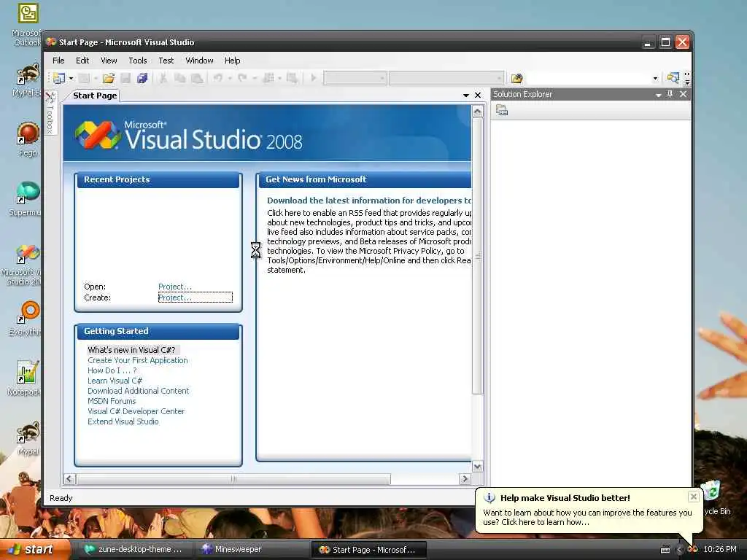
Task: Click 'Download the latest information for developers' heading
Action: 368,201
